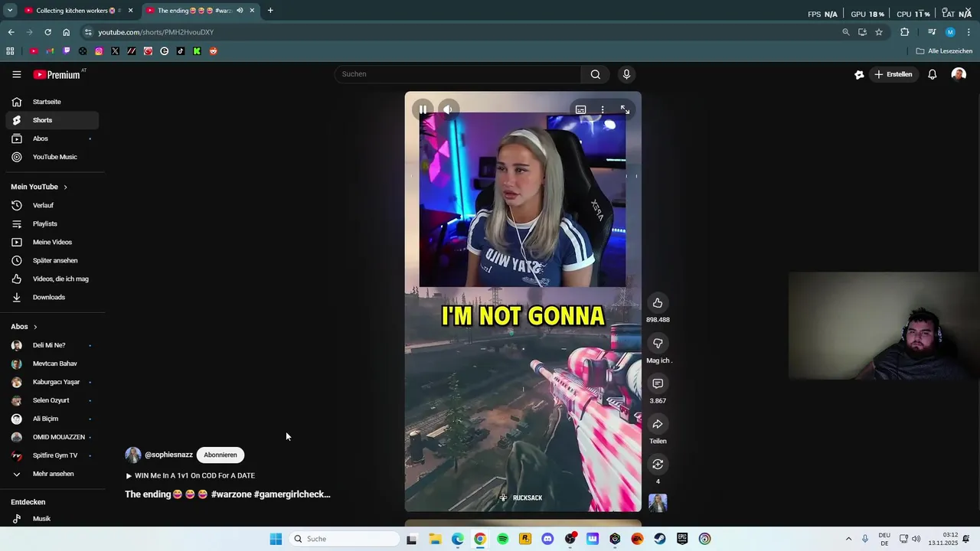Start voice search with the microphone icon
The height and width of the screenshot is (551, 980).
(626, 74)
